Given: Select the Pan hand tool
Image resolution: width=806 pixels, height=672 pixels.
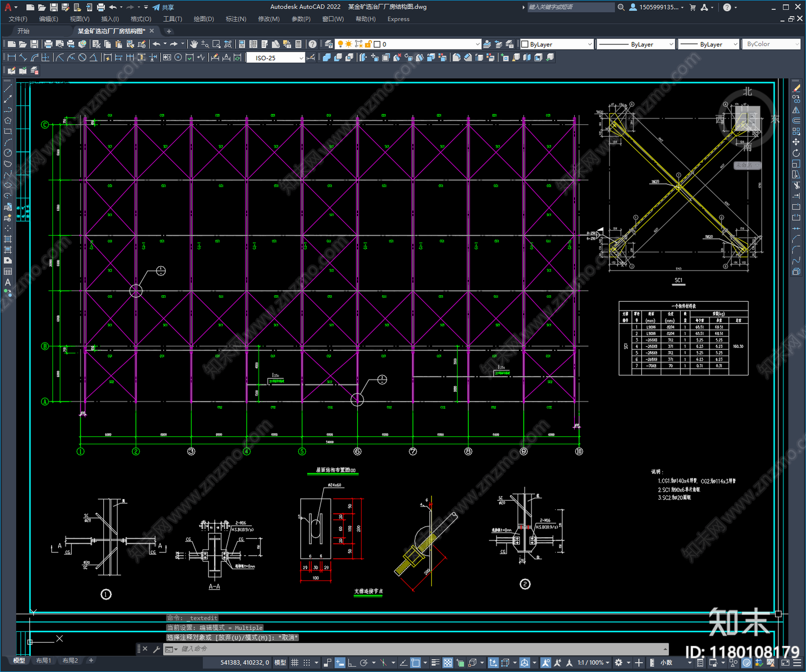Looking at the screenshot, I should click(194, 44).
